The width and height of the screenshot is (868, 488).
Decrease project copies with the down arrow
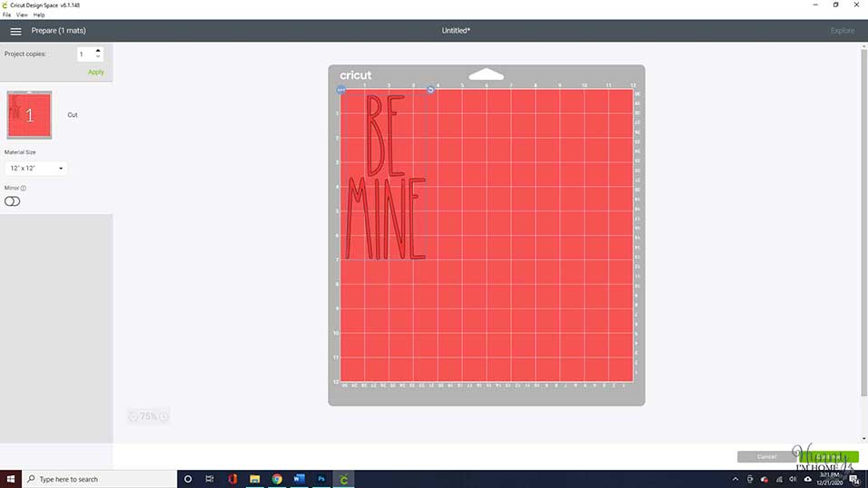pos(98,56)
